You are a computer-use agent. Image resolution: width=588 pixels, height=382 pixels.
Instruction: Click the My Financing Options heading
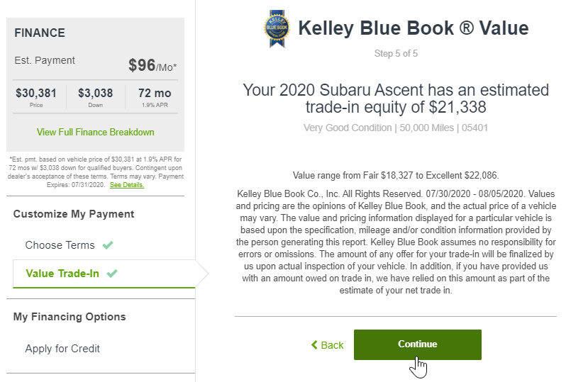click(70, 317)
